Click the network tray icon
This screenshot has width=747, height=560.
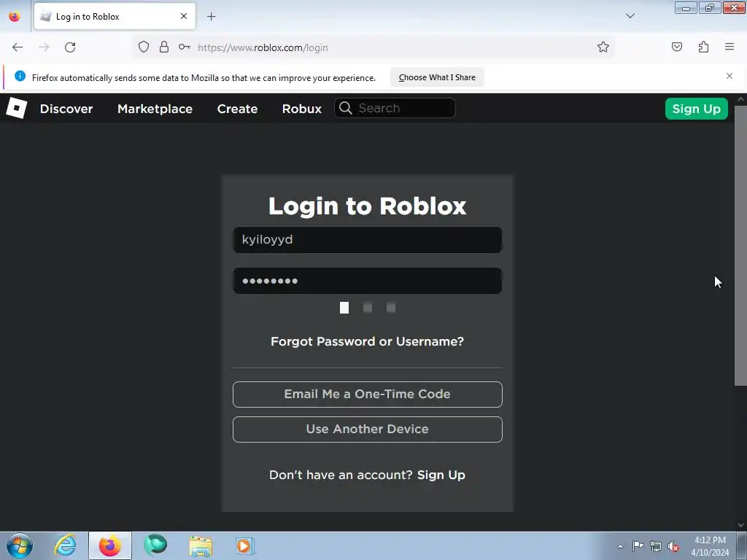click(656, 546)
